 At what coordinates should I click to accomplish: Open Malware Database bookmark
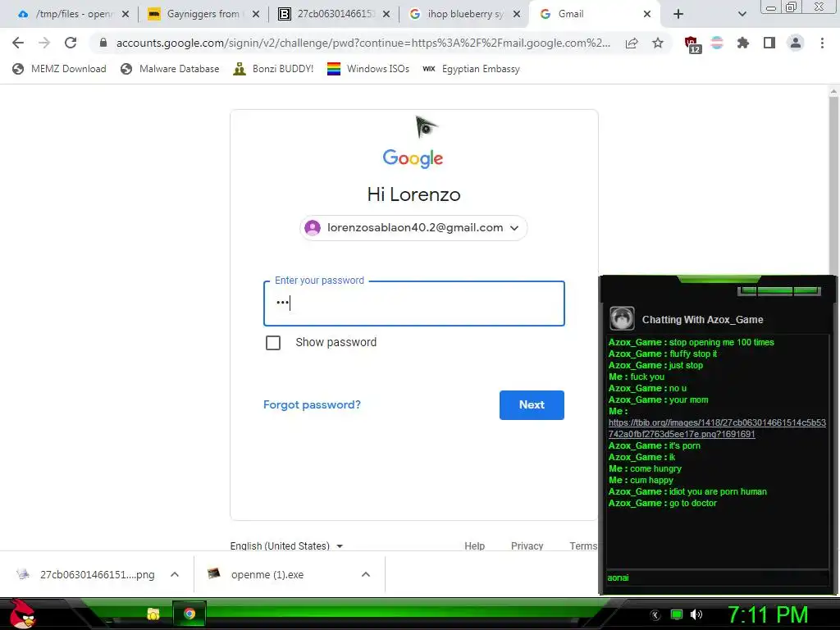171,69
